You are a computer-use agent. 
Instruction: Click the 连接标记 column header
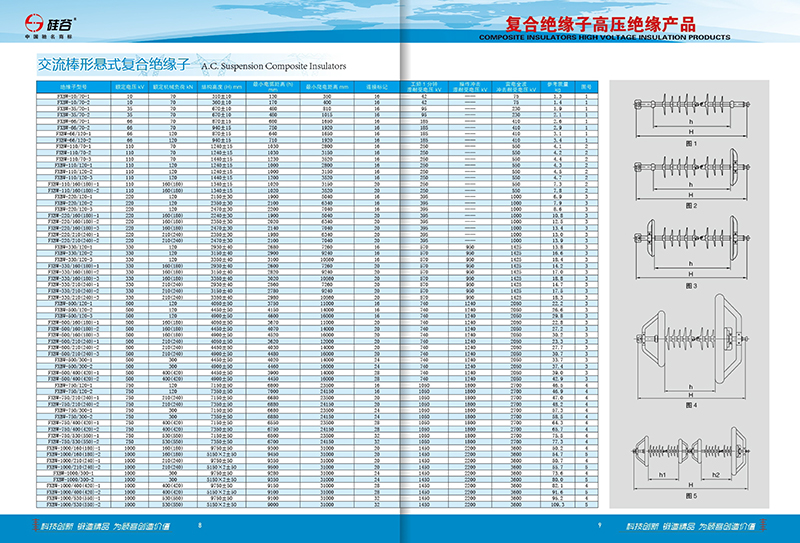tap(375, 87)
